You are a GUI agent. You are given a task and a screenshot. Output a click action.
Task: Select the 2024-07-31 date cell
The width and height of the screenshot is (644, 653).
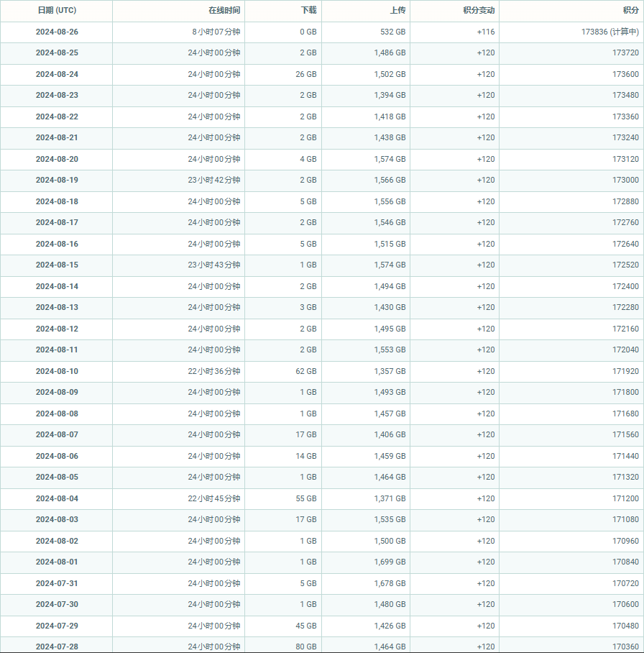pyautogui.click(x=57, y=583)
